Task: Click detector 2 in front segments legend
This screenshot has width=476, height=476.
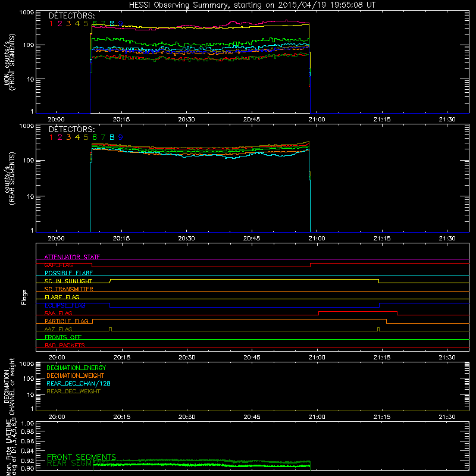Action: [60, 24]
